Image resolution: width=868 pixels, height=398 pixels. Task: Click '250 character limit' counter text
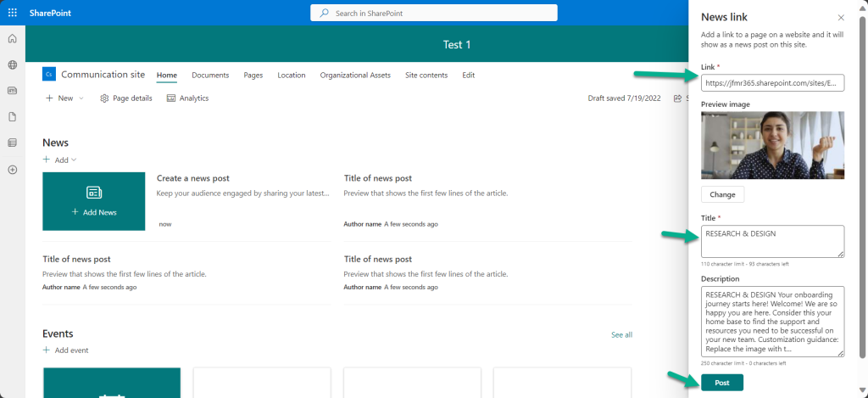pos(722,364)
